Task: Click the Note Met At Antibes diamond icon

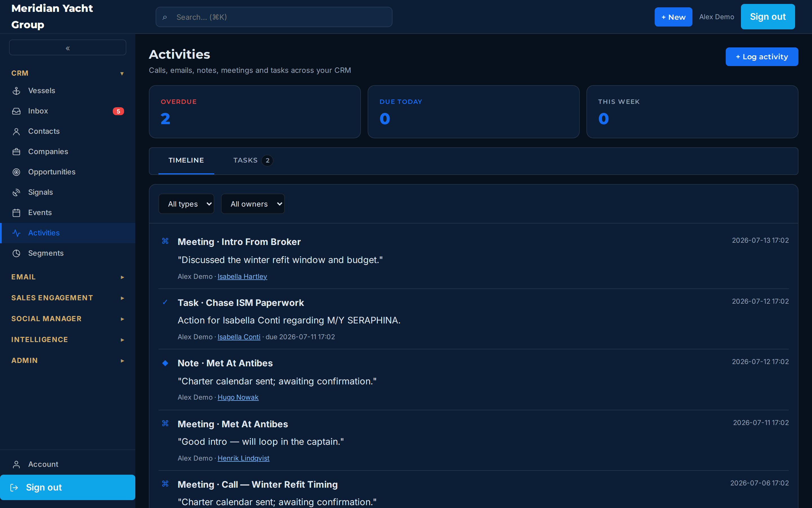Action: pos(165,363)
